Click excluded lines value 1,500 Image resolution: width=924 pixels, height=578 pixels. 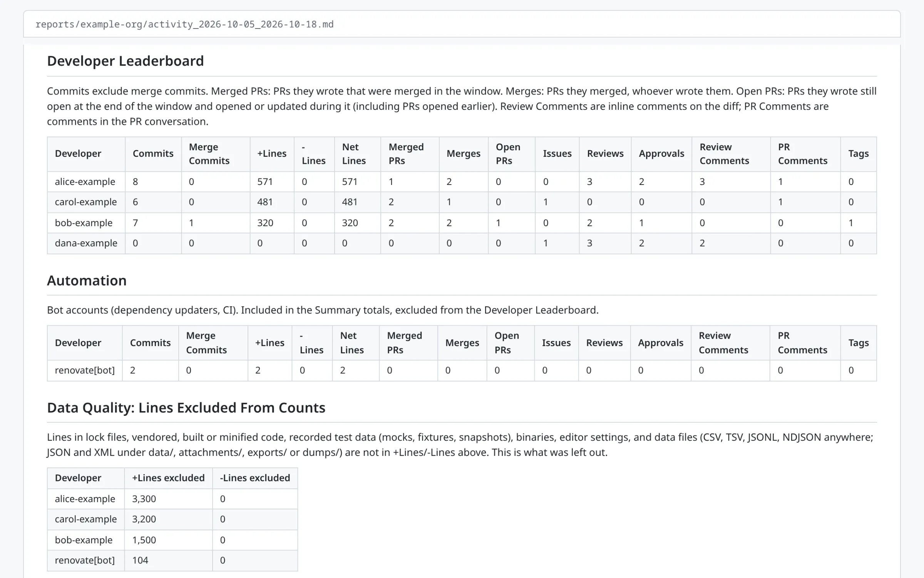coord(144,540)
